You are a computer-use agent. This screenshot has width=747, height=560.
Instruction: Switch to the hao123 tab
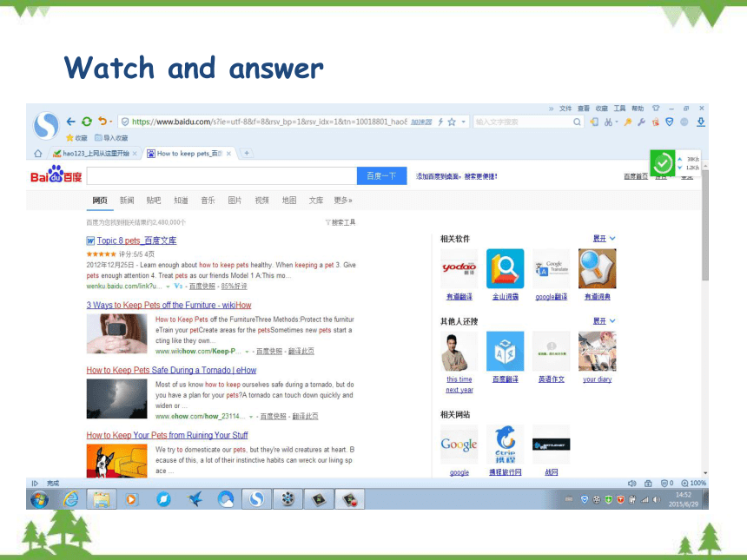coord(96,154)
